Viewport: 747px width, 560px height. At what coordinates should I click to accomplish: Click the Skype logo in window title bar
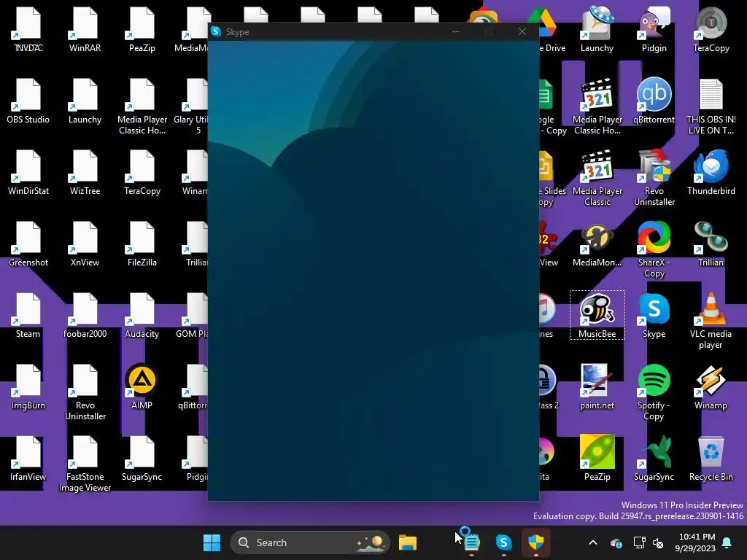pyautogui.click(x=216, y=31)
